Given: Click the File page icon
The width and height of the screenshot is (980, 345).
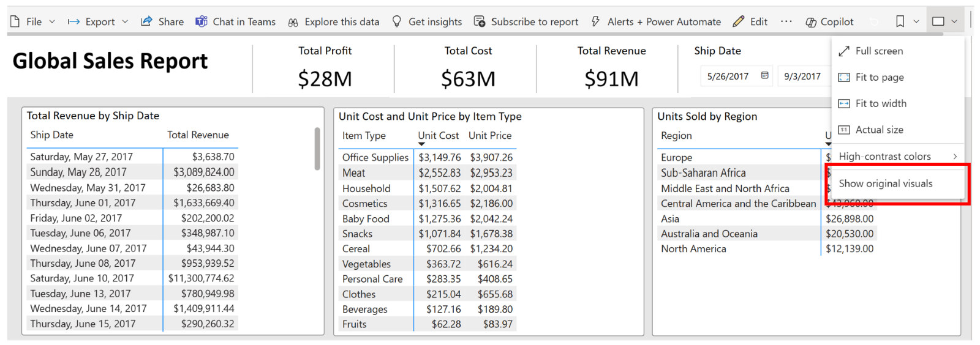Looking at the screenshot, I should click(x=15, y=21).
